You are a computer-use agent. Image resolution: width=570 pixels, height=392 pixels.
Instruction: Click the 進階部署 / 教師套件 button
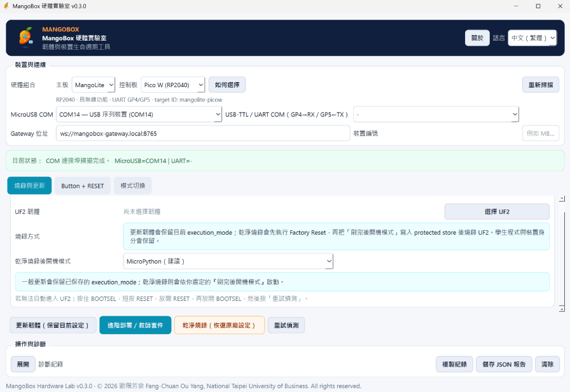tap(136, 325)
